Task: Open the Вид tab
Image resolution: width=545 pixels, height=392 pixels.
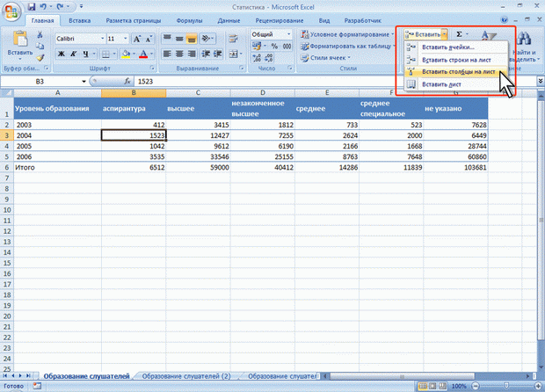Action: [x=324, y=20]
